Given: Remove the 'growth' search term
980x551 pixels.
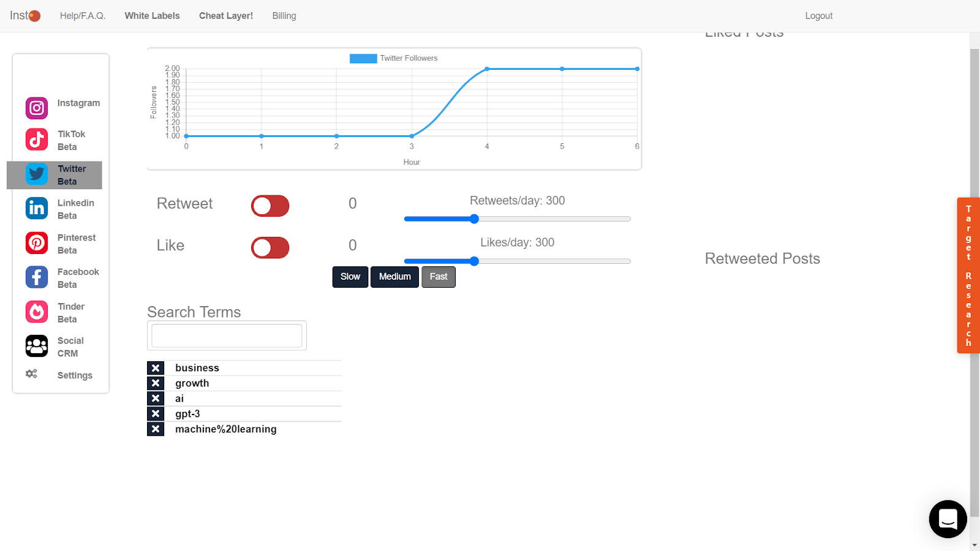Looking at the screenshot, I should coord(156,383).
